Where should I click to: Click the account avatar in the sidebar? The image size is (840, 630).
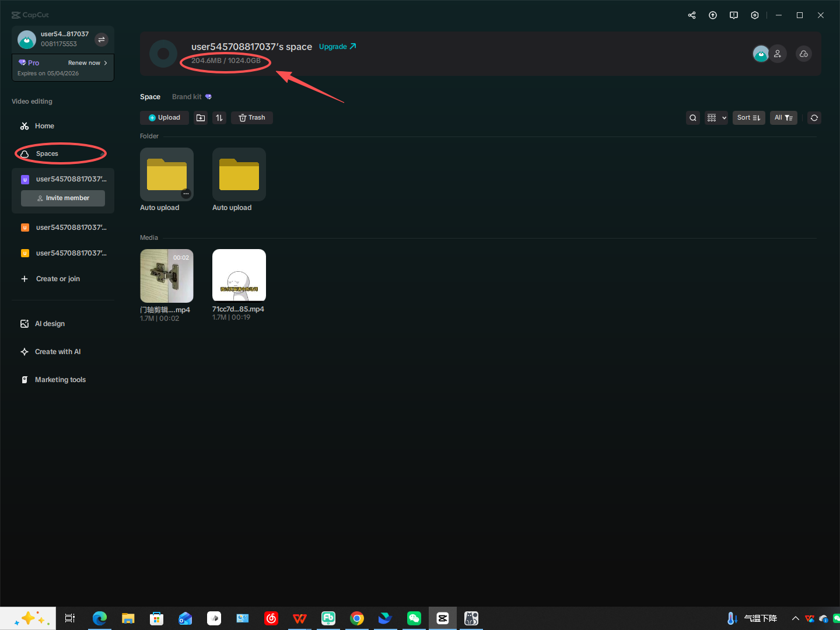27,40
